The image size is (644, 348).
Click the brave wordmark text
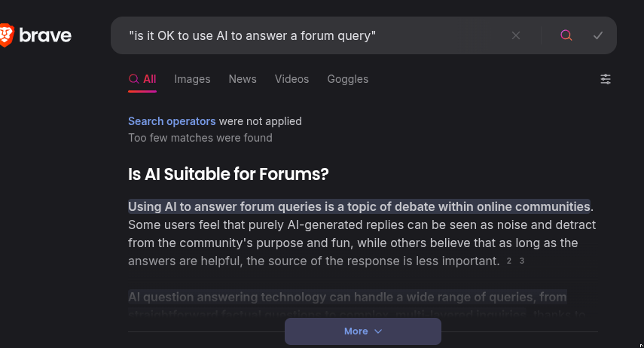point(45,35)
